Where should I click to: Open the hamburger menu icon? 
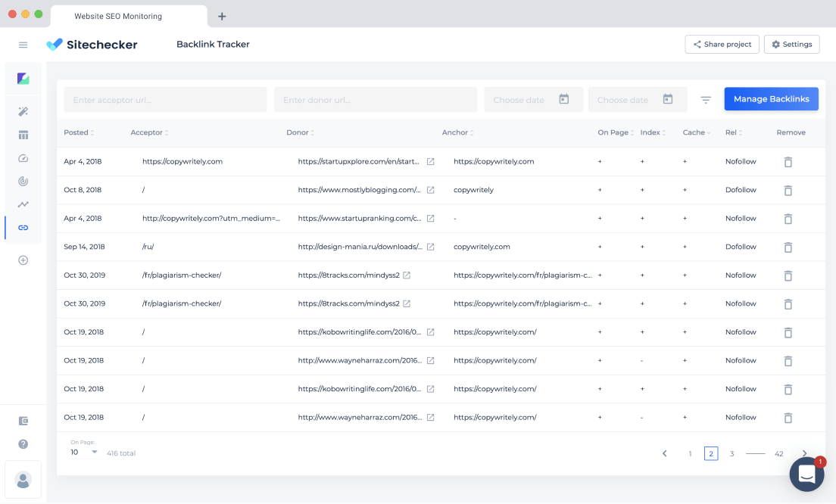[23, 45]
